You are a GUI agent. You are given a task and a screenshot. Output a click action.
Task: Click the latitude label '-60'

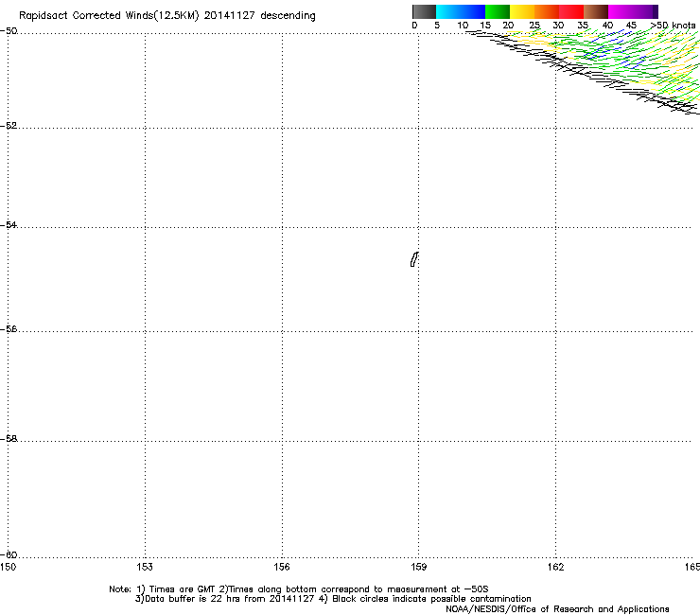pos(9,554)
